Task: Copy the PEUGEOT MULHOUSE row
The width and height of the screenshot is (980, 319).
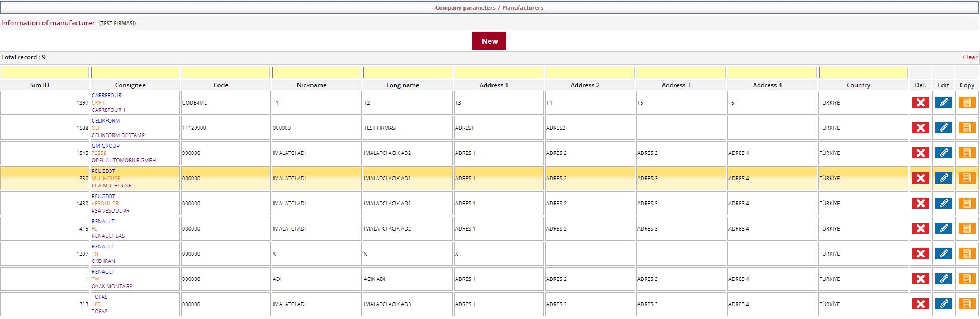Action: [x=967, y=178]
